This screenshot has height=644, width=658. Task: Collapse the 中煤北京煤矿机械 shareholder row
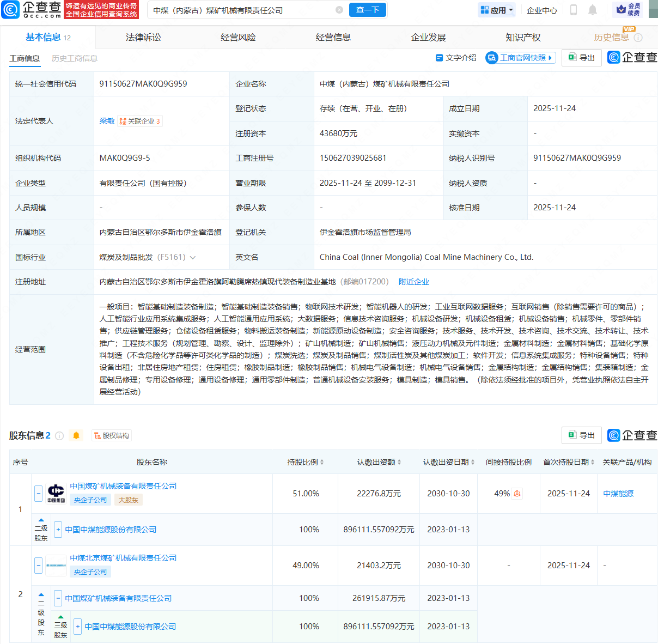pyautogui.click(x=38, y=566)
